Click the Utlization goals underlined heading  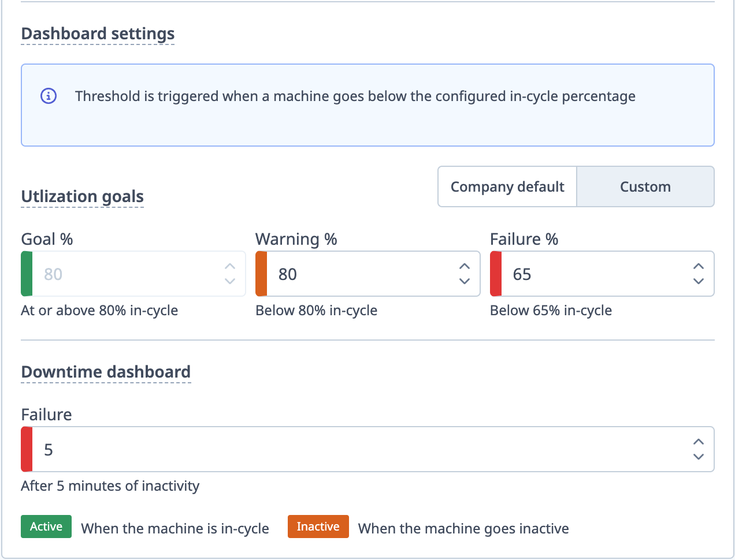point(82,196)
